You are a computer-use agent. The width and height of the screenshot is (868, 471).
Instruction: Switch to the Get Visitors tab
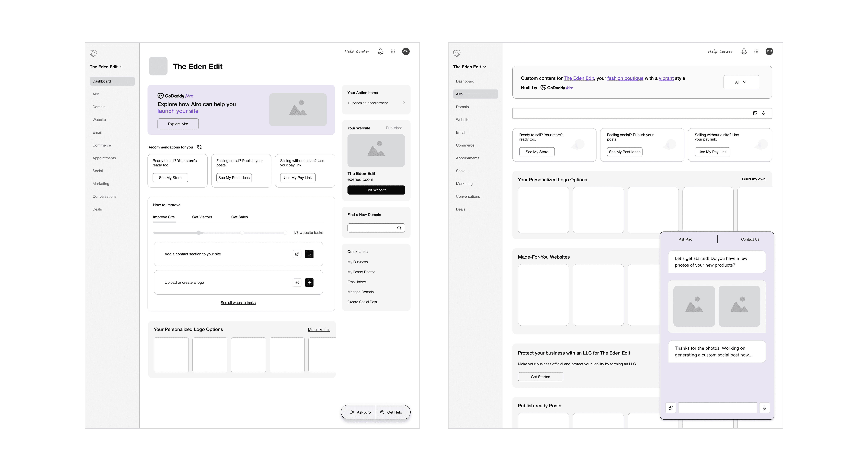(202, 217)
